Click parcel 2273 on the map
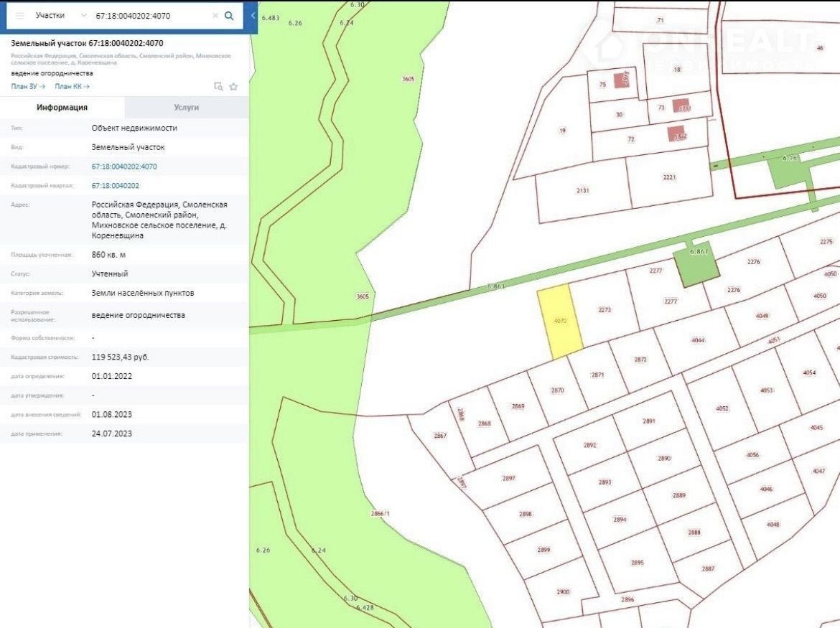 [x=605, y=310]
